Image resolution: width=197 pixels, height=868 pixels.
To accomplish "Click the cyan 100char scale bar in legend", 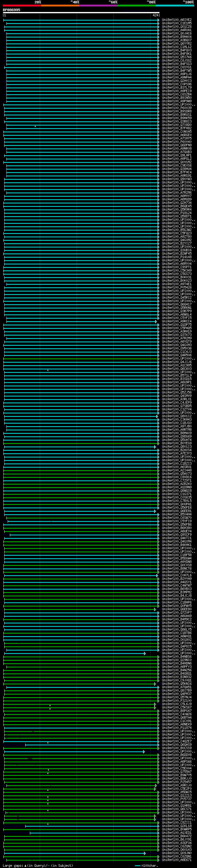I will pyautogui.click(x=137, y=865).
